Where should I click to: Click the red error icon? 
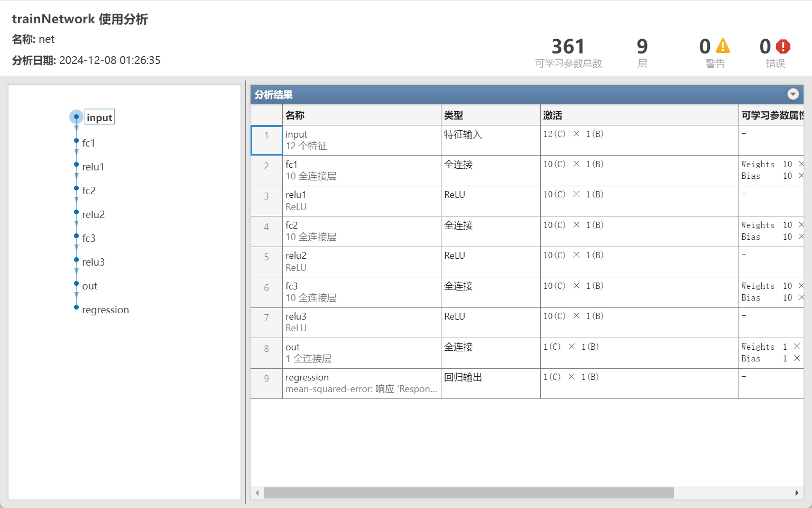[x=782, y=47]
